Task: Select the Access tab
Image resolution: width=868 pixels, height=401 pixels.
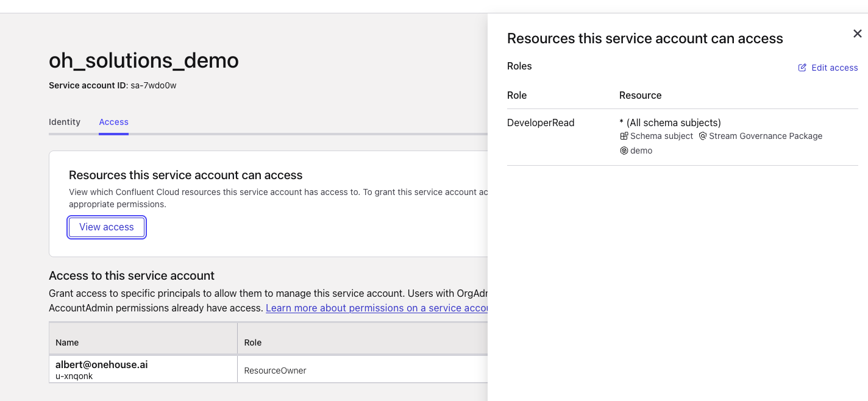Action: click(x=113, y=122)
